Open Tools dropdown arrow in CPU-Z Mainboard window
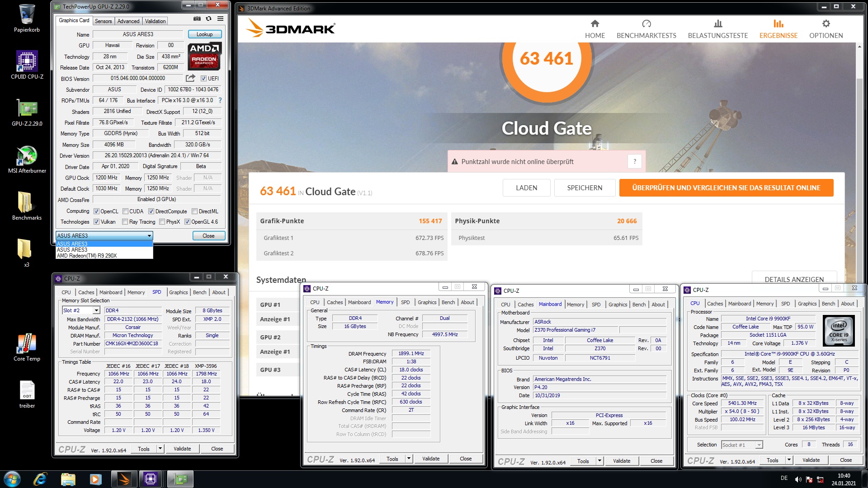 click(x=599, y=461)
